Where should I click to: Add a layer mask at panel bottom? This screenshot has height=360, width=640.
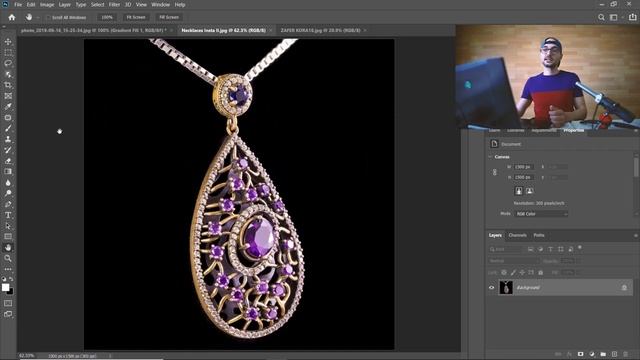point(580,354)
